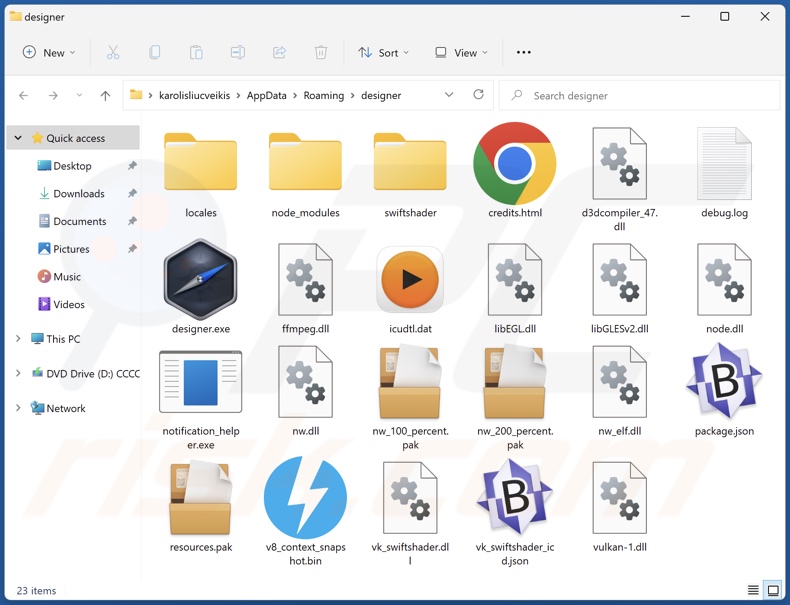This screenshot has height=605, width=790.
Task: Click the Cut scissors toolbar icon
Action: tap(113, 52)
